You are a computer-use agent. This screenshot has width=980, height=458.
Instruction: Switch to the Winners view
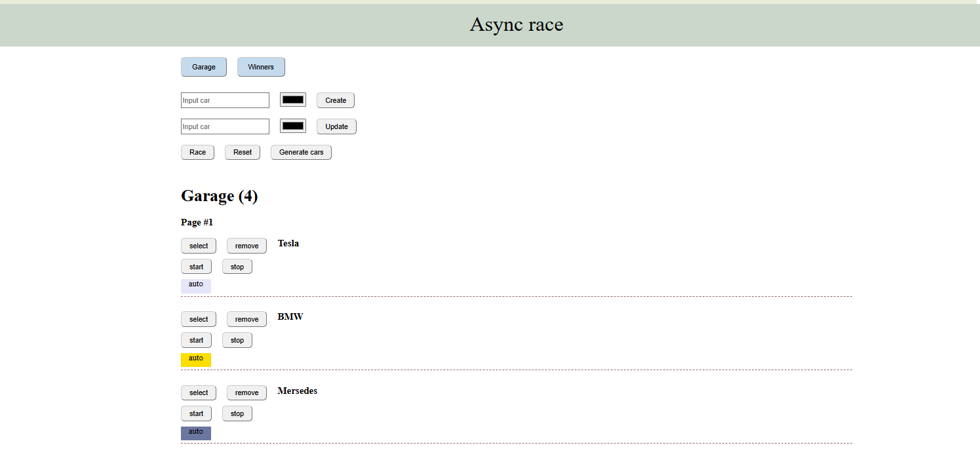pos(261,67)
